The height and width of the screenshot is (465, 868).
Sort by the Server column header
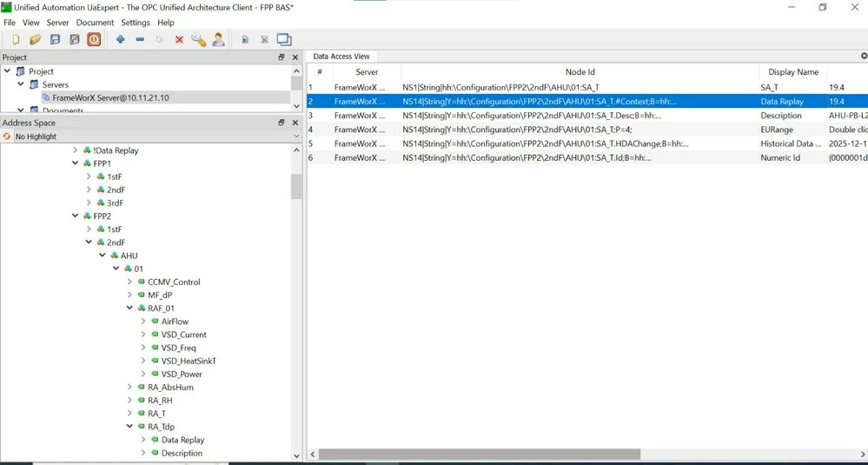(367, 72)
